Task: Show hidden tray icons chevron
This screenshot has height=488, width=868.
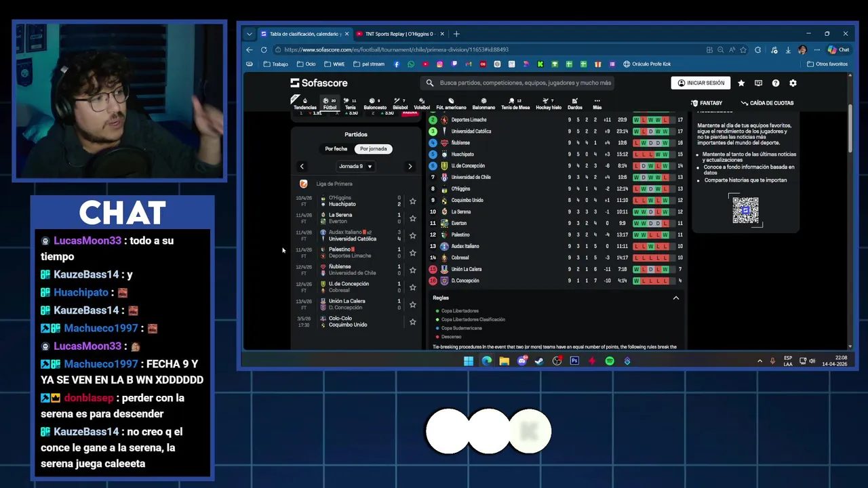Action: pyautogui.click(x=759, y=361)
